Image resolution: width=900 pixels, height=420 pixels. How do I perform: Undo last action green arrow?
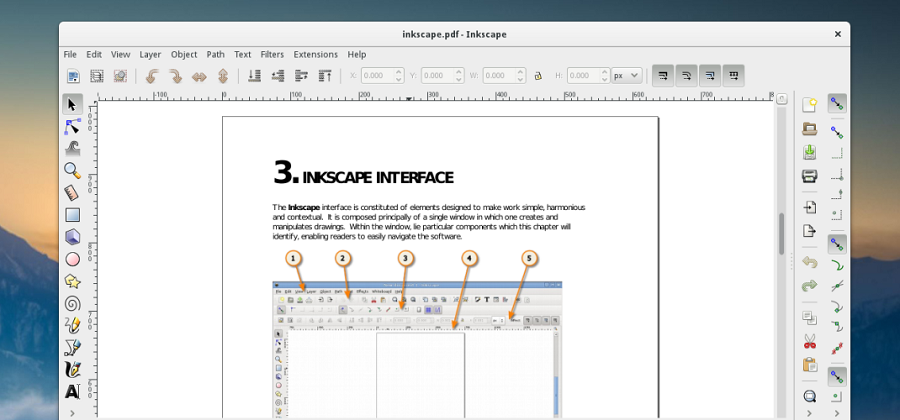[809, 262]
